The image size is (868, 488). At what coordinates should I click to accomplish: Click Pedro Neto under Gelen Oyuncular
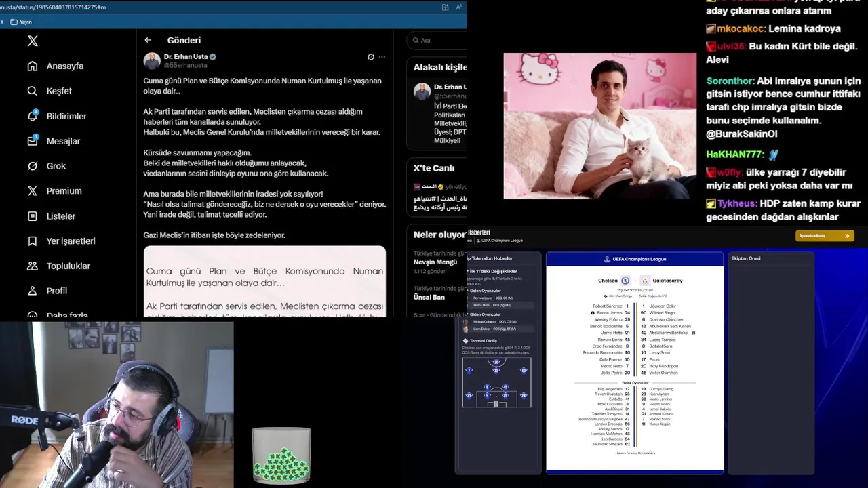481,305
